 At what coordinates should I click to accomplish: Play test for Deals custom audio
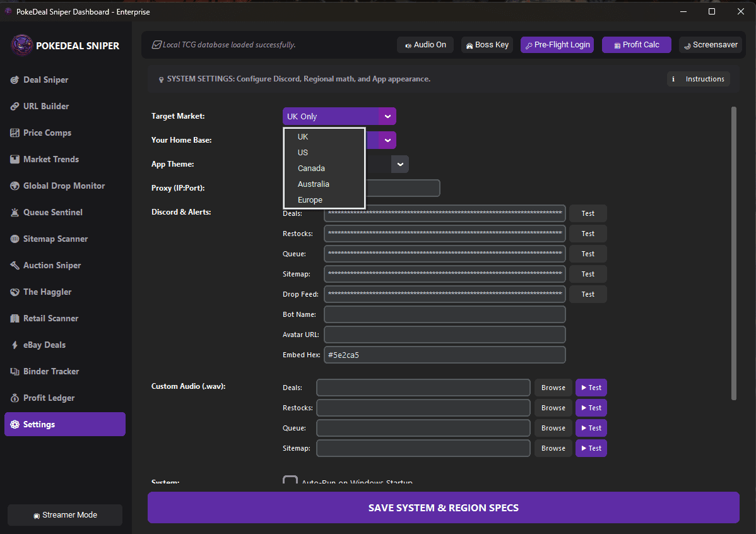591,388
